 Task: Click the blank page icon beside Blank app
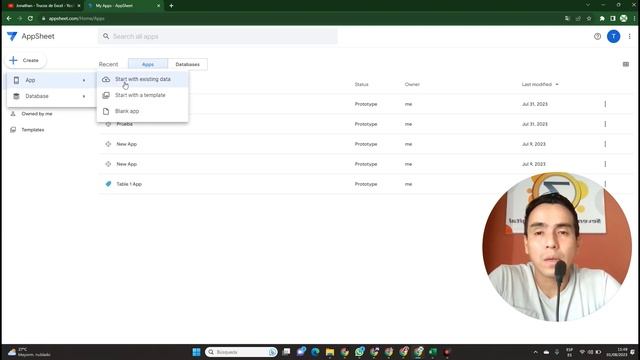[x=106, y=111]
